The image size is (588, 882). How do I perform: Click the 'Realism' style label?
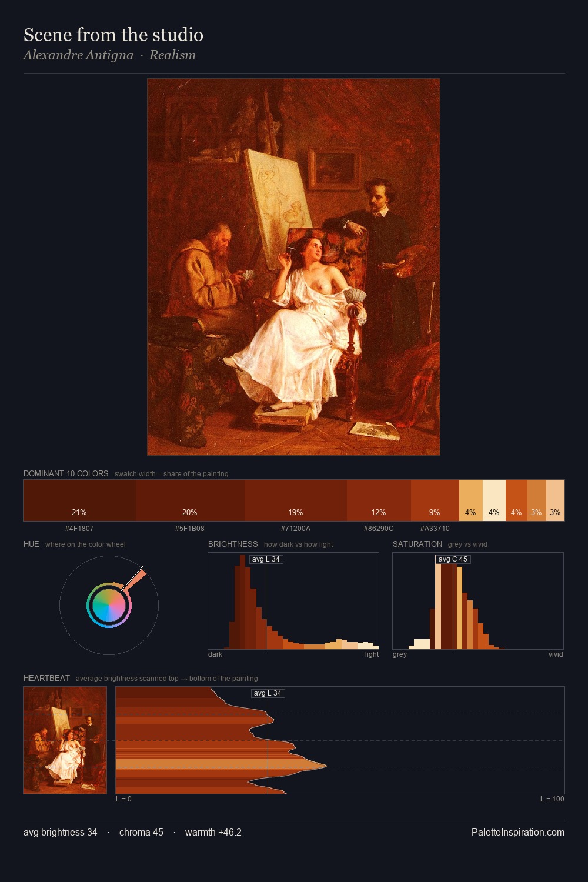point(172,55)
